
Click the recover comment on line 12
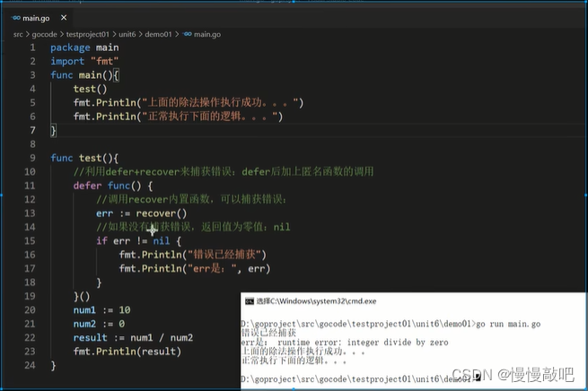[x=191, y=199]
